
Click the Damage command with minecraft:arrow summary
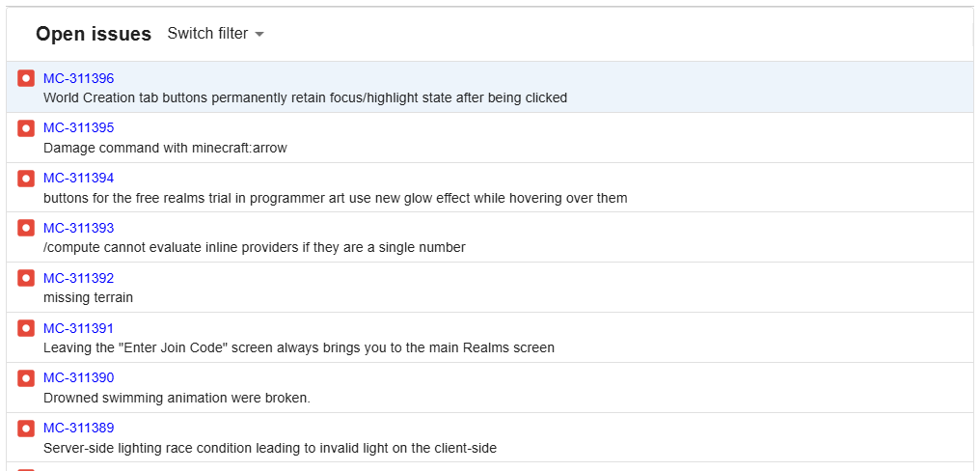tap(165, 149)
